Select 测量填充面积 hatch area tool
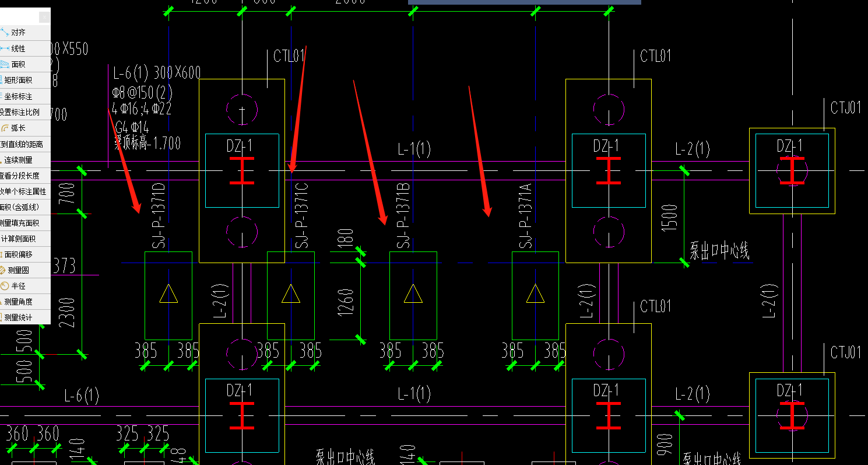 20,222
